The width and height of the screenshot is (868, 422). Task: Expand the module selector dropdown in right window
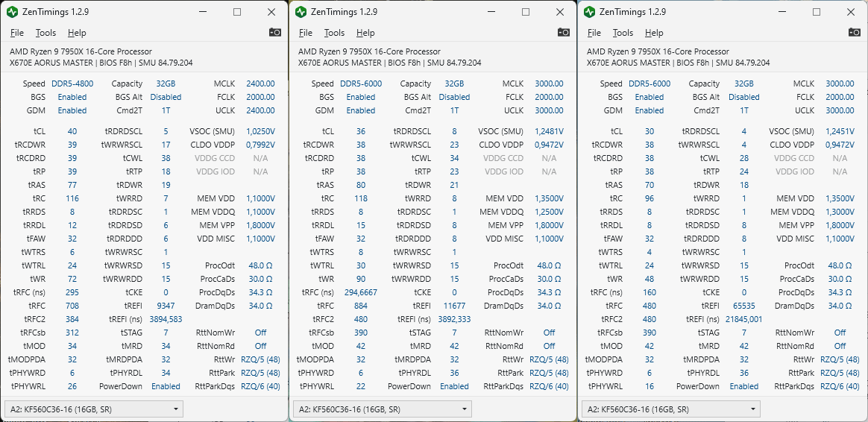670,409
